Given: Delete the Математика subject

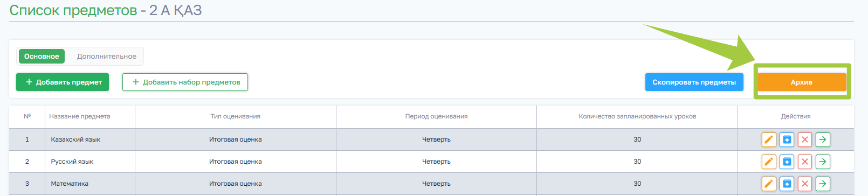Looking at the screenshot, I should pos(805,184).
